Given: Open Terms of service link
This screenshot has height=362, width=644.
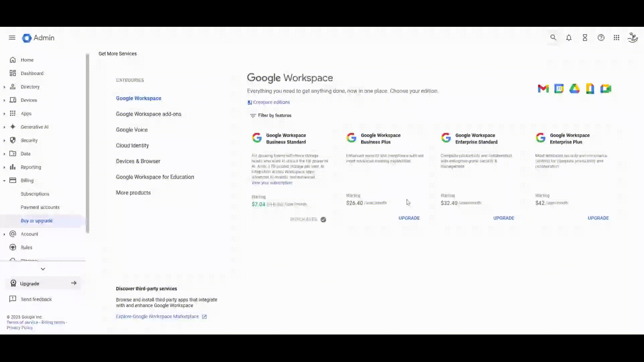Looking at the screenshot, I should click(x=22, y=322).
